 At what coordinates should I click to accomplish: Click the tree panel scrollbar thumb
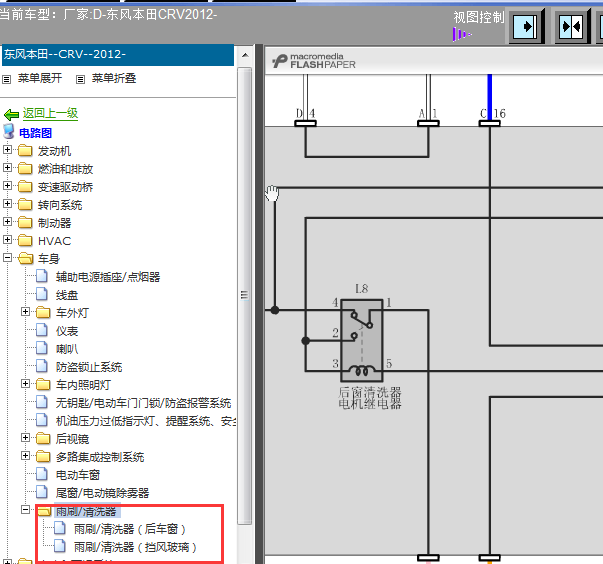pyautogui.click(x=245, y=295)
